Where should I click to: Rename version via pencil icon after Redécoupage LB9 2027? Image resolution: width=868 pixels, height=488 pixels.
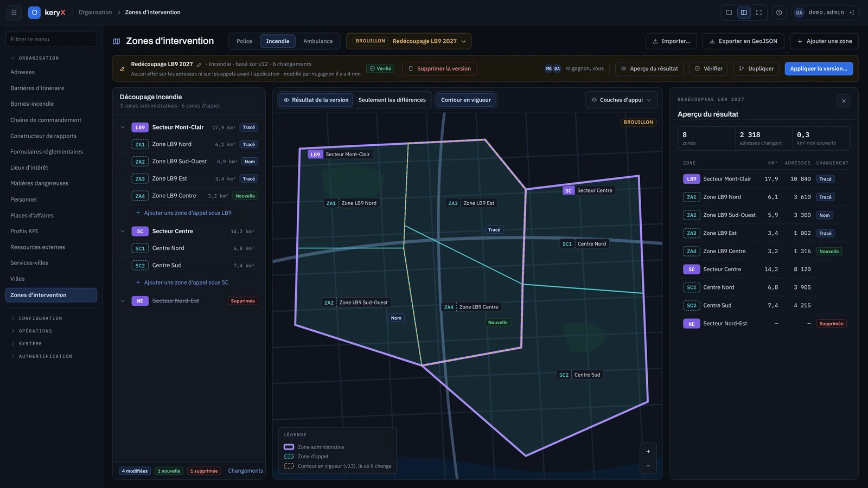[x=199, y=65]
